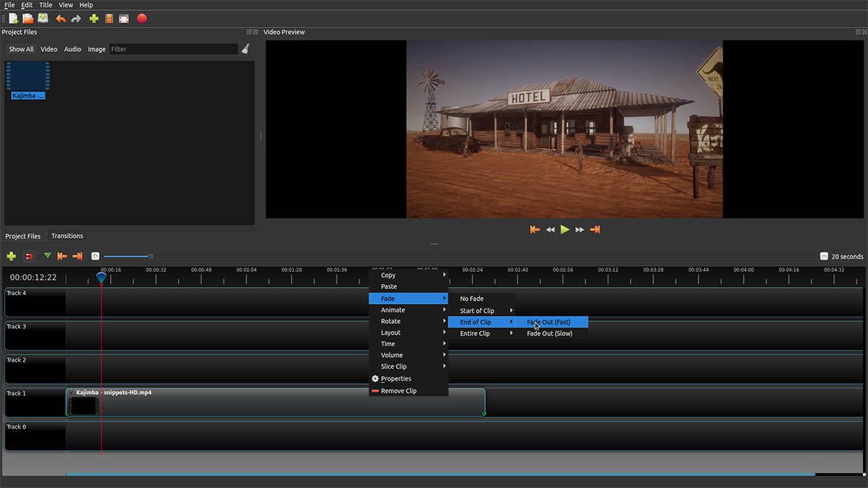The image size is (868, 488).
Task: Expand the Animate submenu
Action: click(x=409, y=309)
